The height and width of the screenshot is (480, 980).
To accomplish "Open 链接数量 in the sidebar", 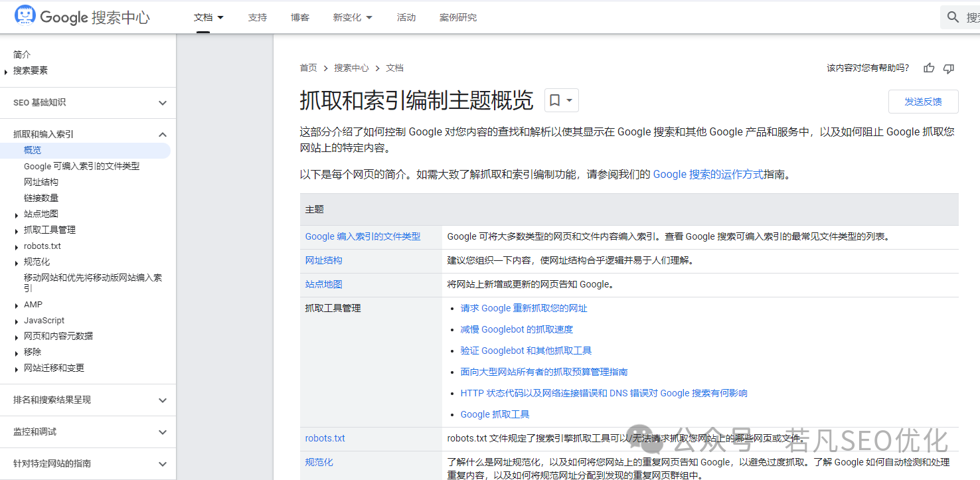I will pos(41,198).
